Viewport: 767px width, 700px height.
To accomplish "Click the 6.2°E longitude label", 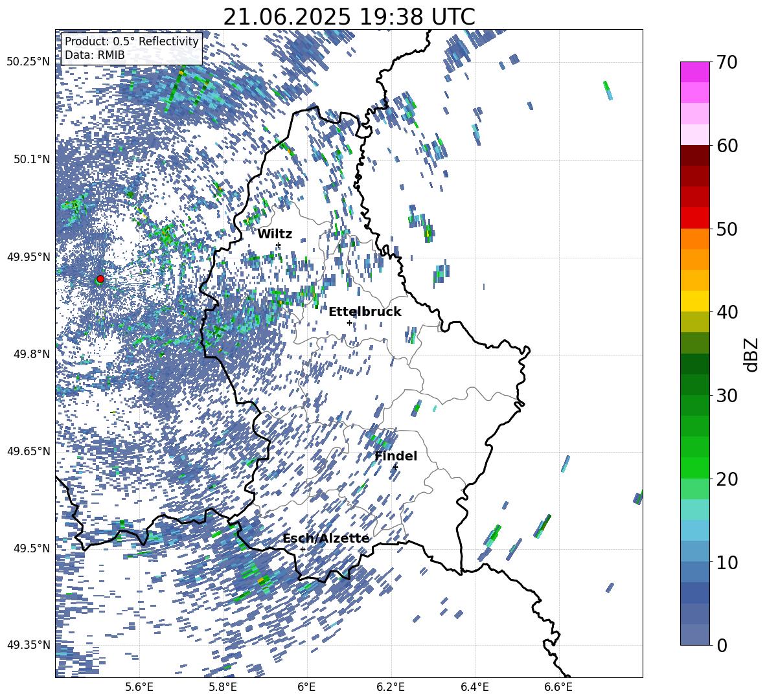I will (391, 687).
